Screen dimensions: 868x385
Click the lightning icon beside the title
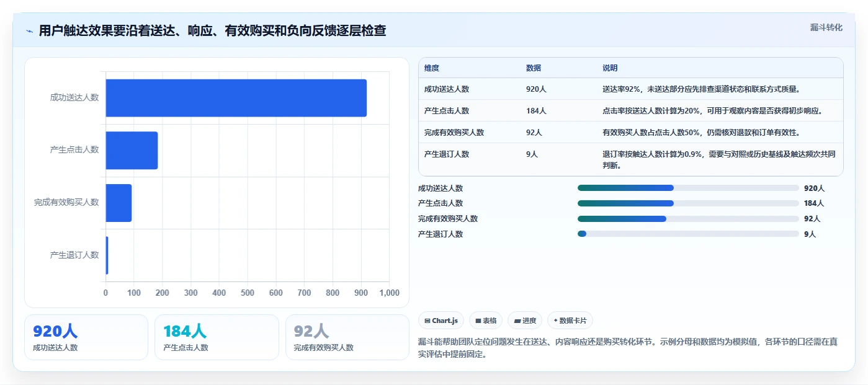point(29,31)
